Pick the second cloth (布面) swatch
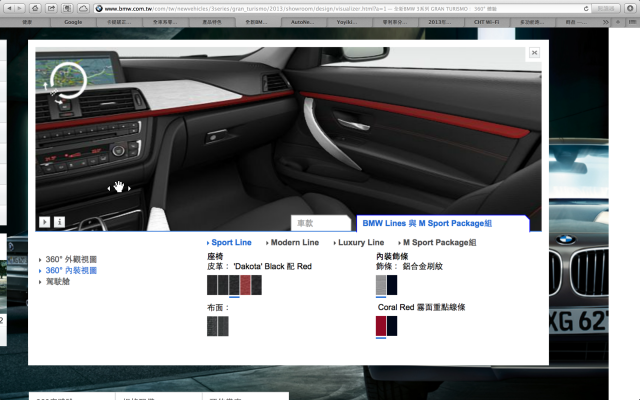Image resolution: width=640 pixels, height=400 pixels. point(223,326)
